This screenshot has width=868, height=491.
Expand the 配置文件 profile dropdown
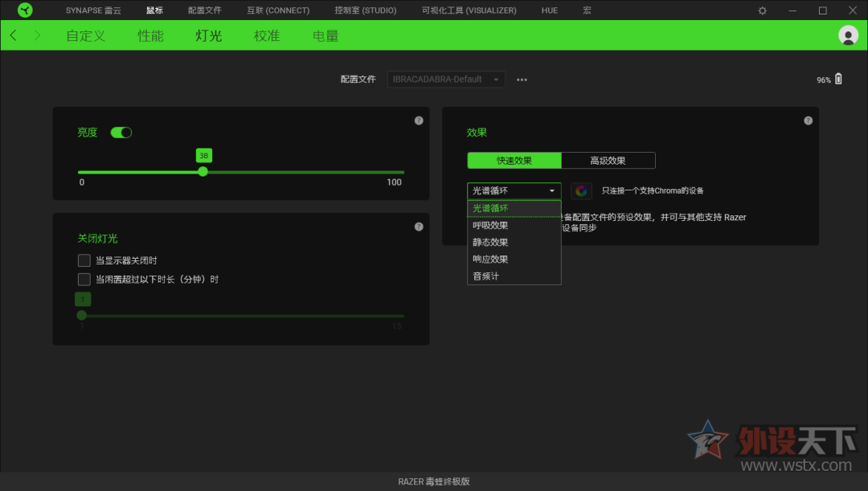tap(446, 80)
